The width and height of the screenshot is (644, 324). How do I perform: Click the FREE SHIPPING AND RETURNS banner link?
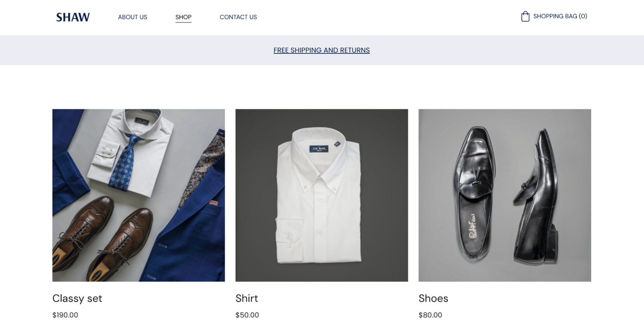(322, 50)
